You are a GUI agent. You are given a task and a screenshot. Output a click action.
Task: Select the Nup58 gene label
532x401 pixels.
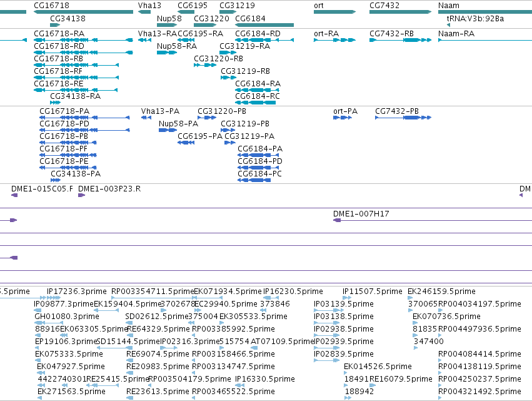169,19
